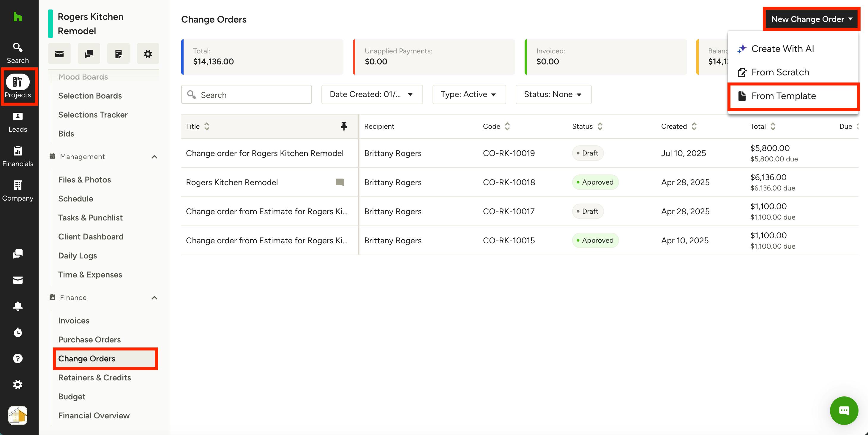Sort table by Code column
This screenshot has width=868, height=435.
507,126
